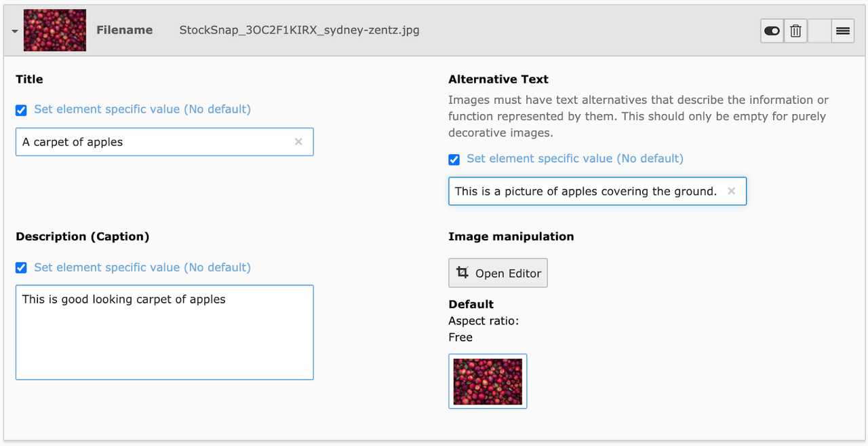
Task: Collapse the file reference panel arrow
Action: (14, 31)
